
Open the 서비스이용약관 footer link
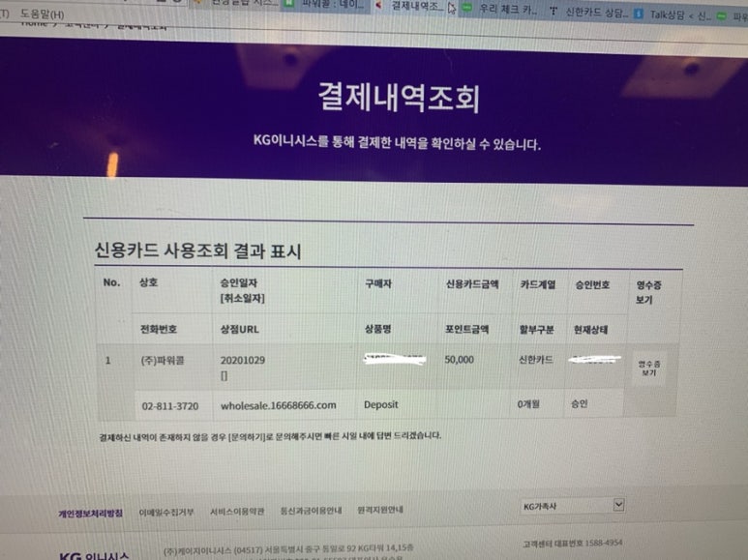coord(237,512)
